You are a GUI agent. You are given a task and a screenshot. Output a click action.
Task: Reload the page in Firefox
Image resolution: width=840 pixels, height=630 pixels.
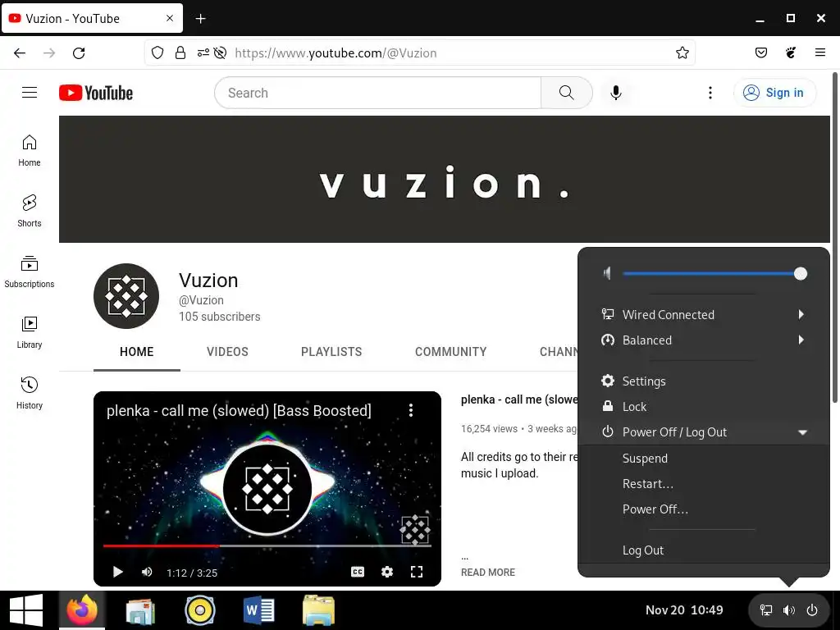point(79,52)
